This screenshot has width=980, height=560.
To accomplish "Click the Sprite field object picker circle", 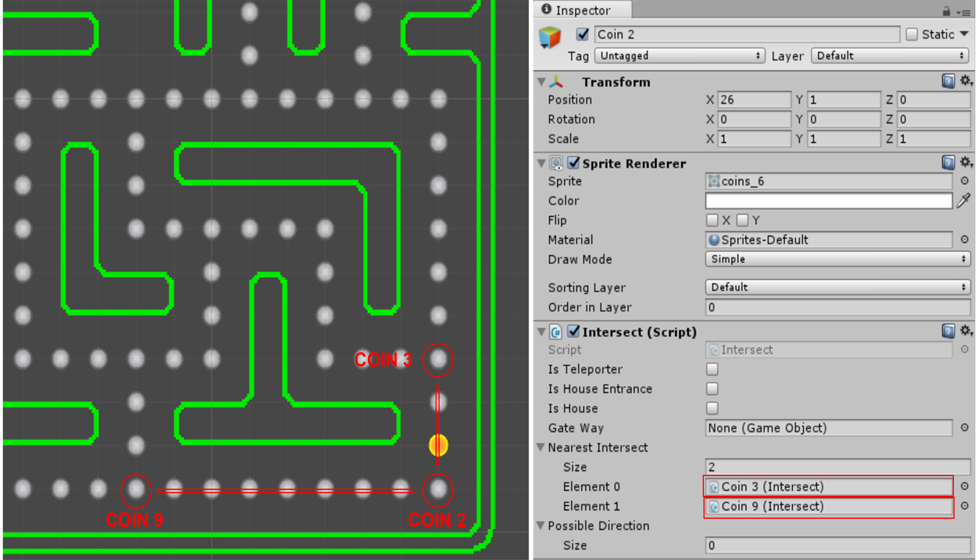I will [x=965, y=181].
